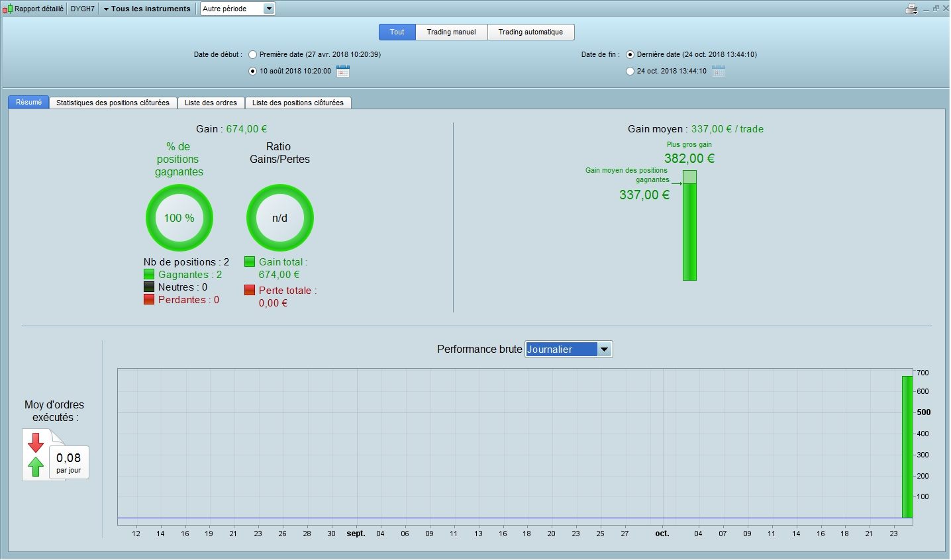
Task: Choose the Dernière date radio option
Action: pyautogui.click(x=630, y=55)
